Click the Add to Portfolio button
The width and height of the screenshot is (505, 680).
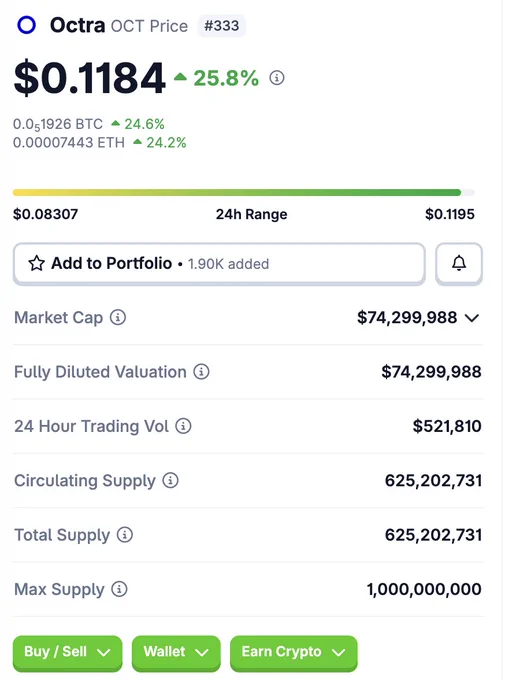[x=219, y=263]
